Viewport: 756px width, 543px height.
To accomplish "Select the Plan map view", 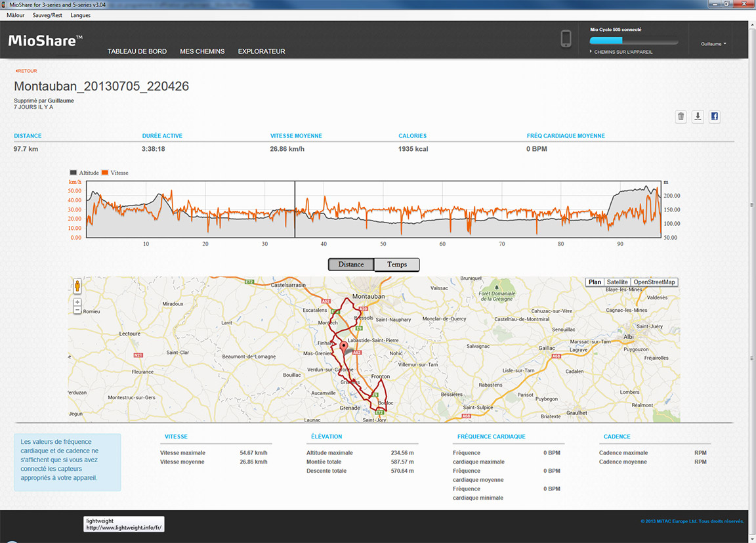I will [595, 282].
